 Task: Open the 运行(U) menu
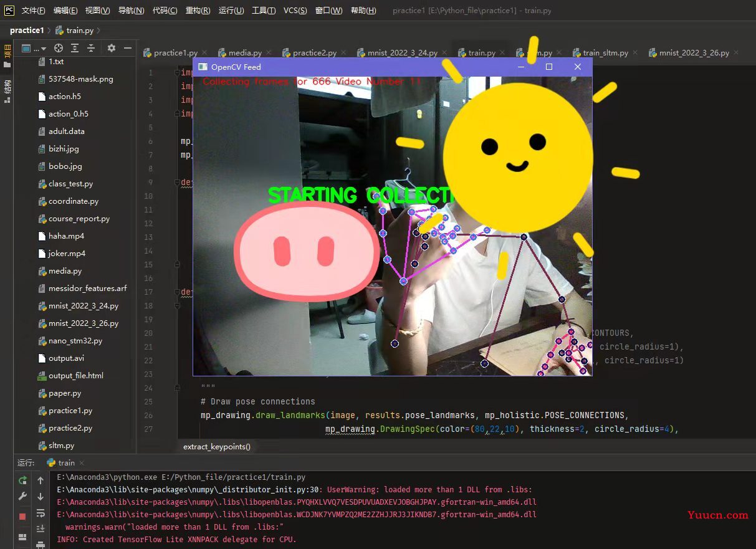[231, 11]
